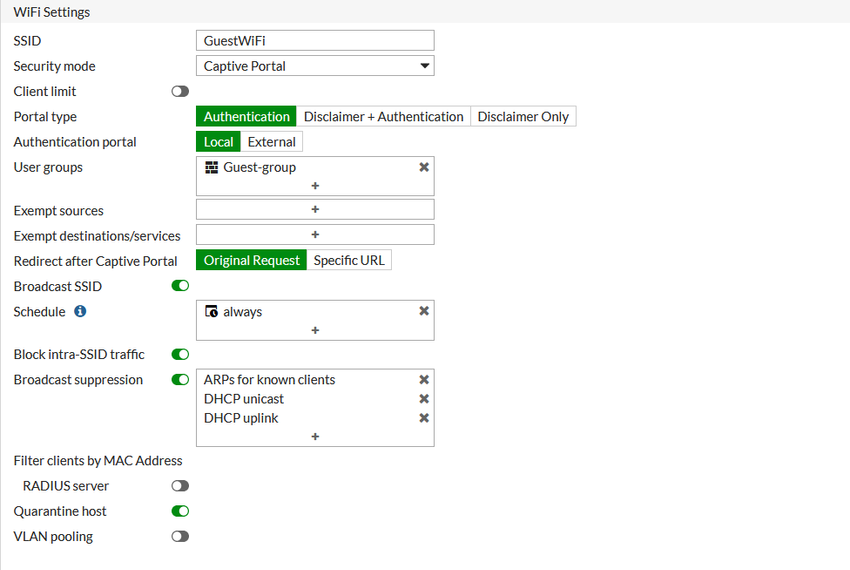The width and height of the screenshot is (850, 570).
Task: Add another schedule entry
Action: [x=315, y=330]
